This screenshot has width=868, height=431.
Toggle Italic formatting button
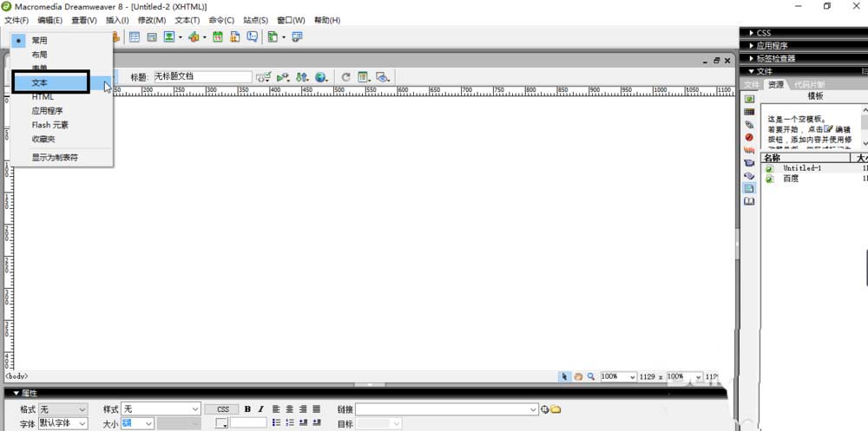(x=260, y=409)
